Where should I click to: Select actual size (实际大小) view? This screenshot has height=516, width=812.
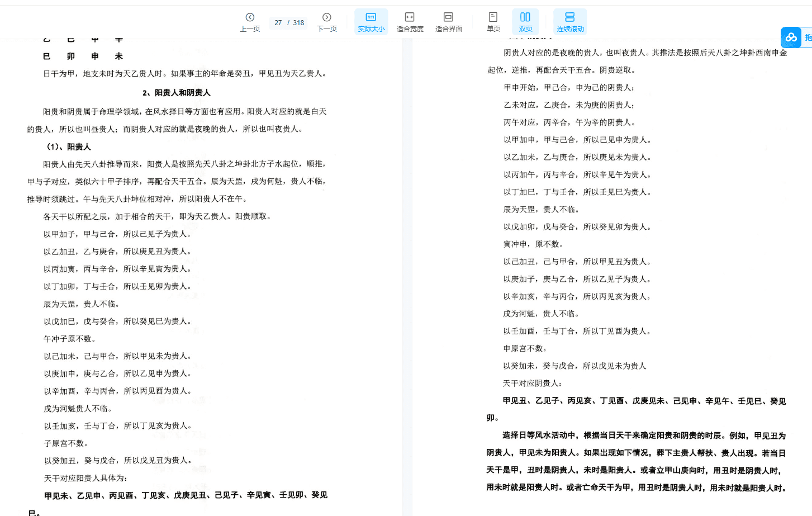(x=371, y=22)
